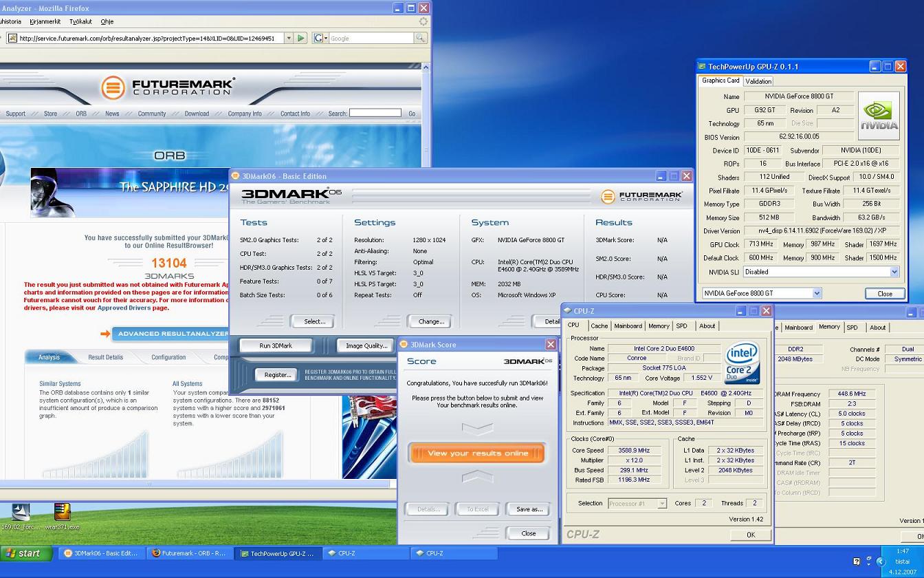Viewport: 924px width, 578px height.
Task: Open the 169.02 ForceWare desktop icon
Action: (20, 516)
